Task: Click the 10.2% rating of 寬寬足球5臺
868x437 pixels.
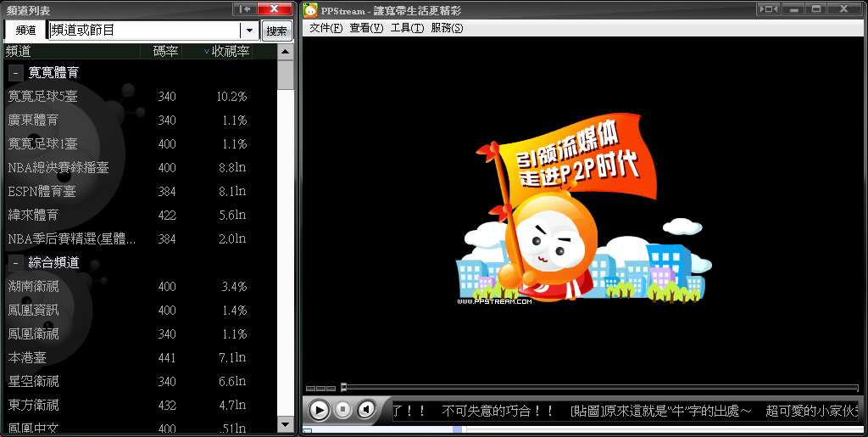Action: point(231,97)
